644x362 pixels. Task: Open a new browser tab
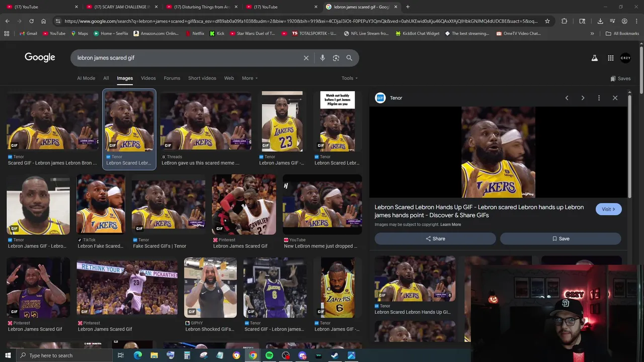point(408,7)
